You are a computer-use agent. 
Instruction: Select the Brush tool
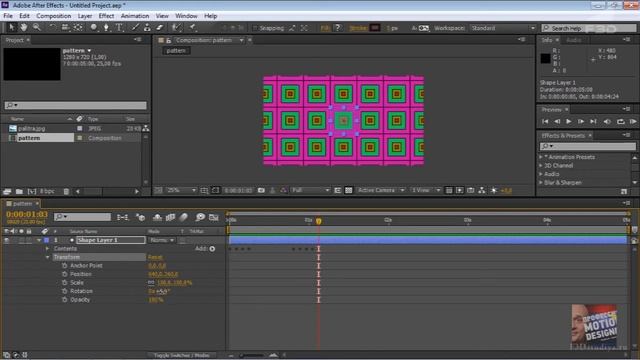135,27
